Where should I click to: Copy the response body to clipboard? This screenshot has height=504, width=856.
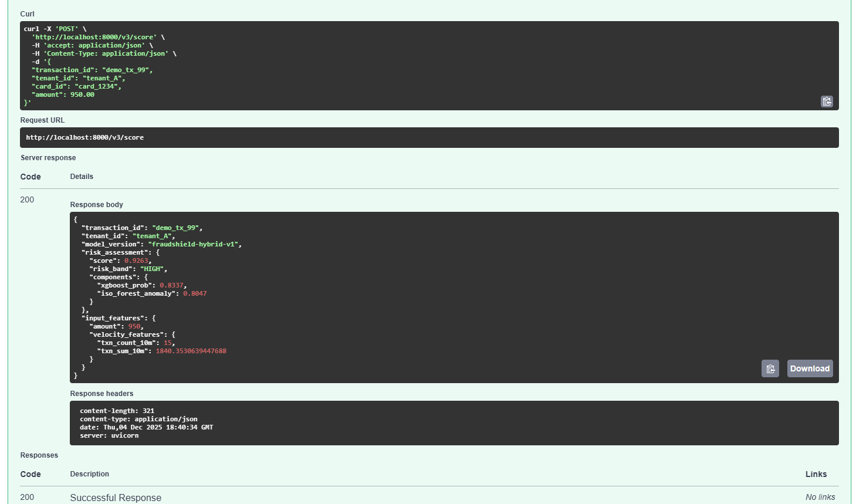[770, 368]
